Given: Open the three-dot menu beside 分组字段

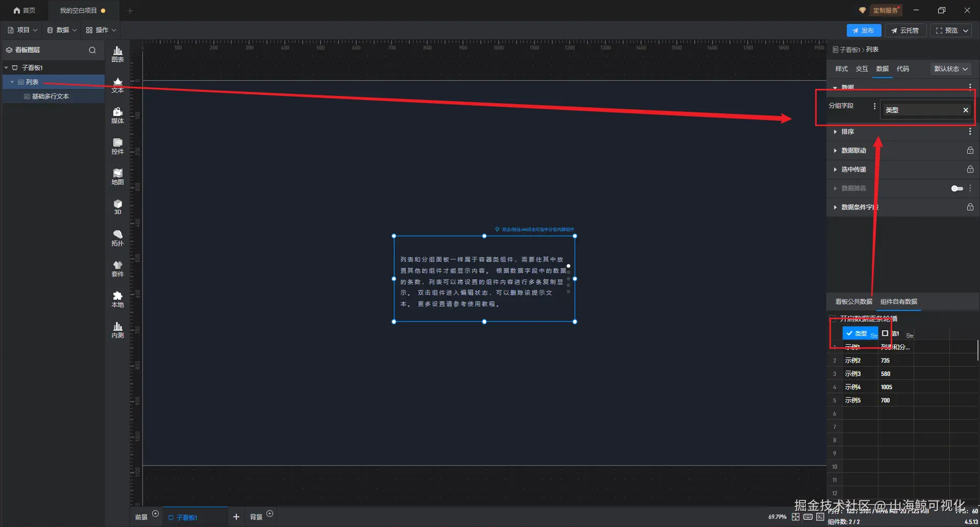Looking at the screenshot, I should pos(874,106).
